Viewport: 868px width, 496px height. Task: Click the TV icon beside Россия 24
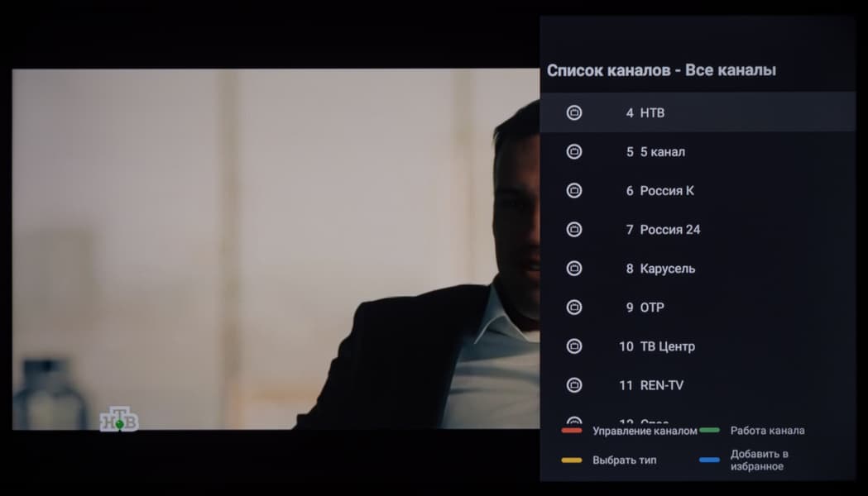coord(574,230)
